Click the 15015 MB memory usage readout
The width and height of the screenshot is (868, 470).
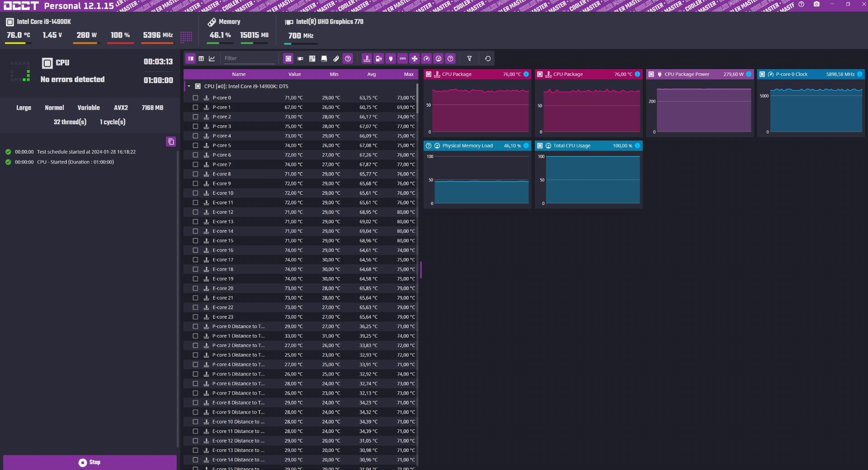click(254, 35)
